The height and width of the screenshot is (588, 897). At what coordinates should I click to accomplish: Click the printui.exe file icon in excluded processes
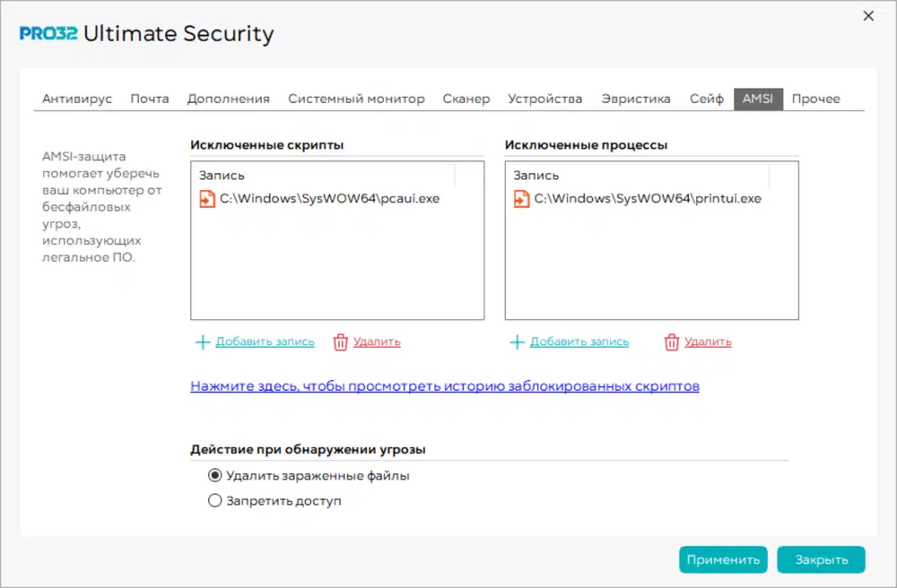point(521,199)
